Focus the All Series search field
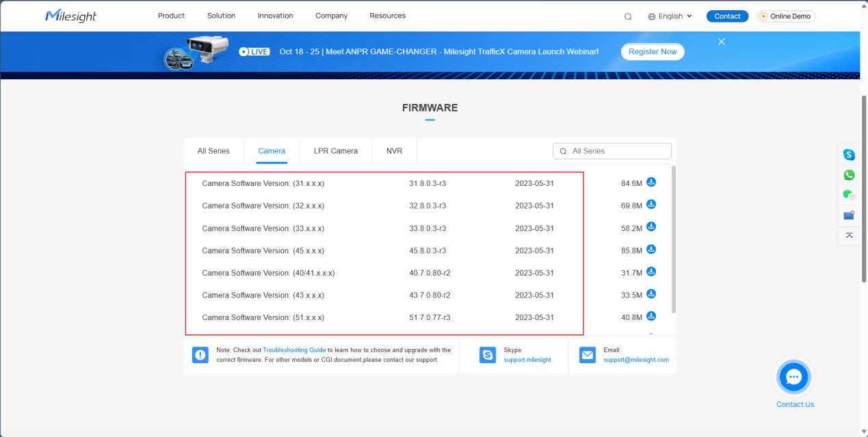This screenshot has width=868, height=437. point(612,151)
